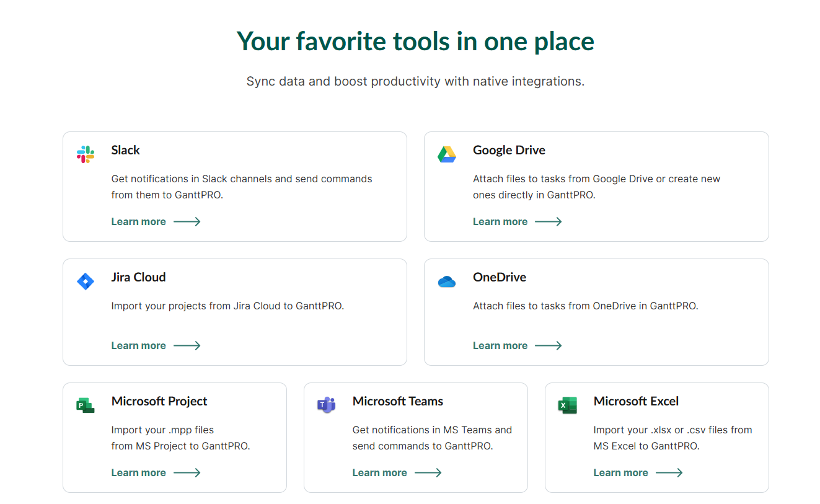Screen dimensions: 820x504
Task: Click the Microsoft Teams icon
Action: point(327,405)
